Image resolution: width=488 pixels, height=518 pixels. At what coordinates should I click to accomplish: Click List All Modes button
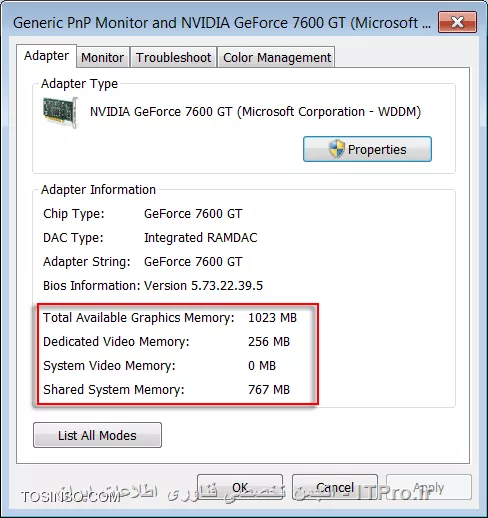pos(97,435)
